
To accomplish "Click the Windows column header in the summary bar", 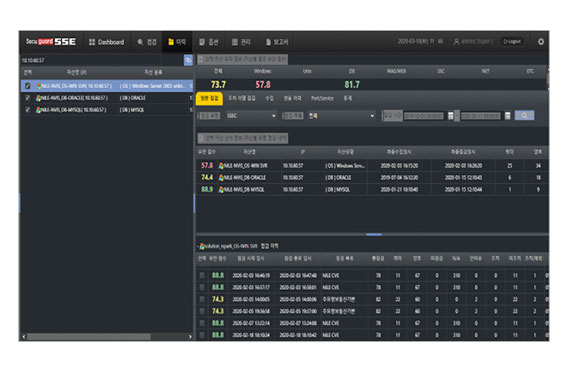I will tap(262, 71).
